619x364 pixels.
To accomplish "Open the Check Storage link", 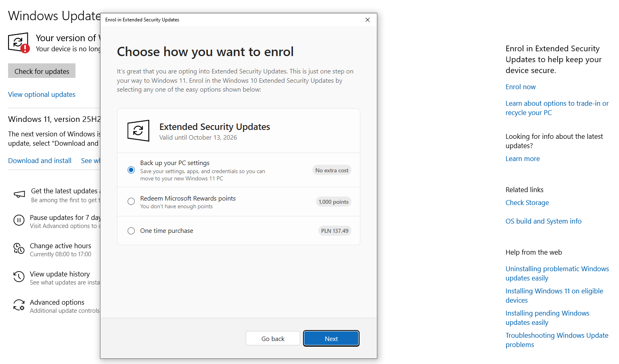I will point(527,202).
